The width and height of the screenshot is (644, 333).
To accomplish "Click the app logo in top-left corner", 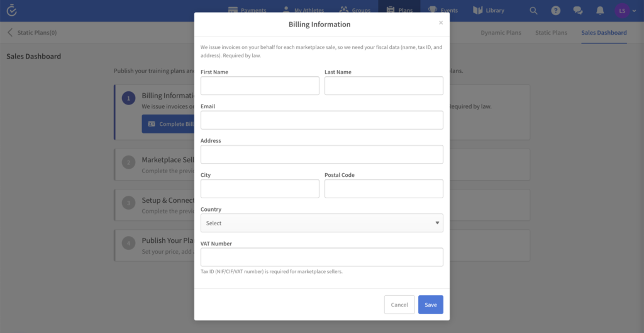I will tap(11, 11).
